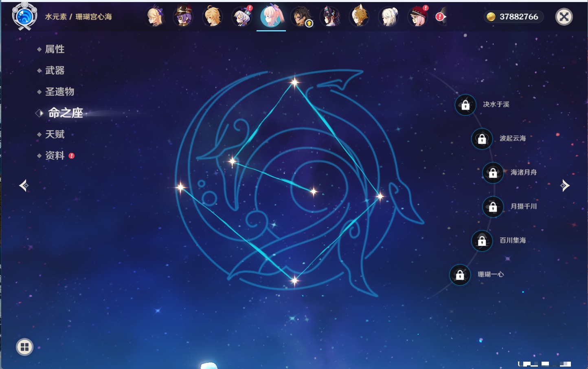588x369 pixels.
Task: Open the 决水于溪 constellation label
Action: click(x=496, y=104)
